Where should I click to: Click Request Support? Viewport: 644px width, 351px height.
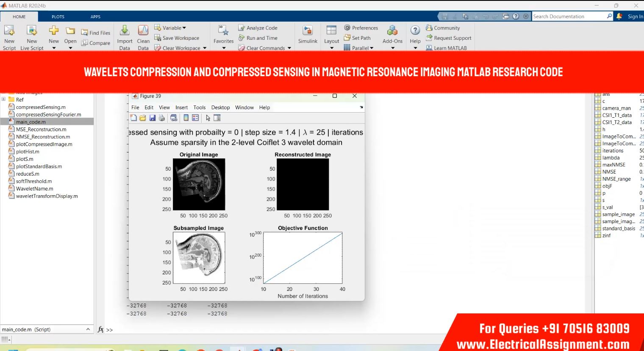point(449,38)
